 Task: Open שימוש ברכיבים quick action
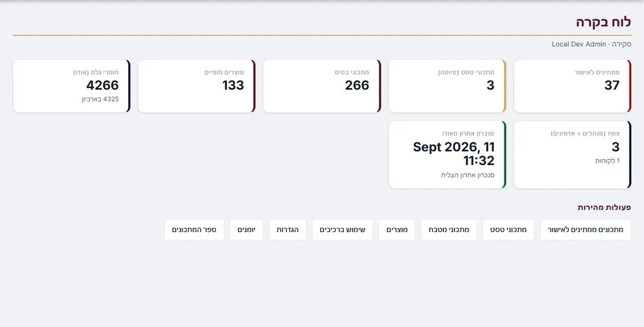pos(342,229)
